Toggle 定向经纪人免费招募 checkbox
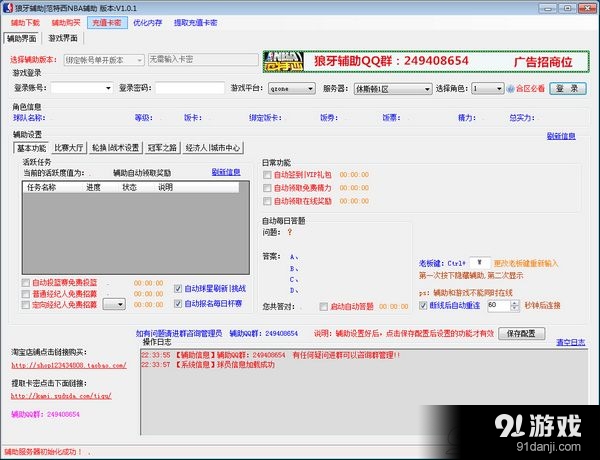Screen dimensions: 600x460 [26, 305]
